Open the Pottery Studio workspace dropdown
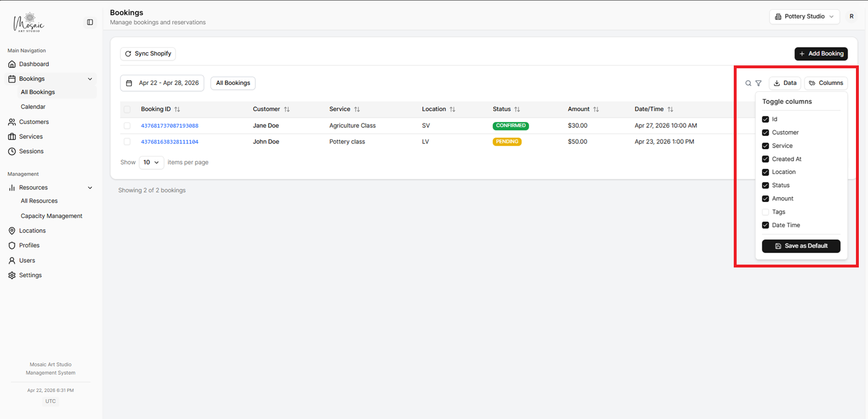 804,17
